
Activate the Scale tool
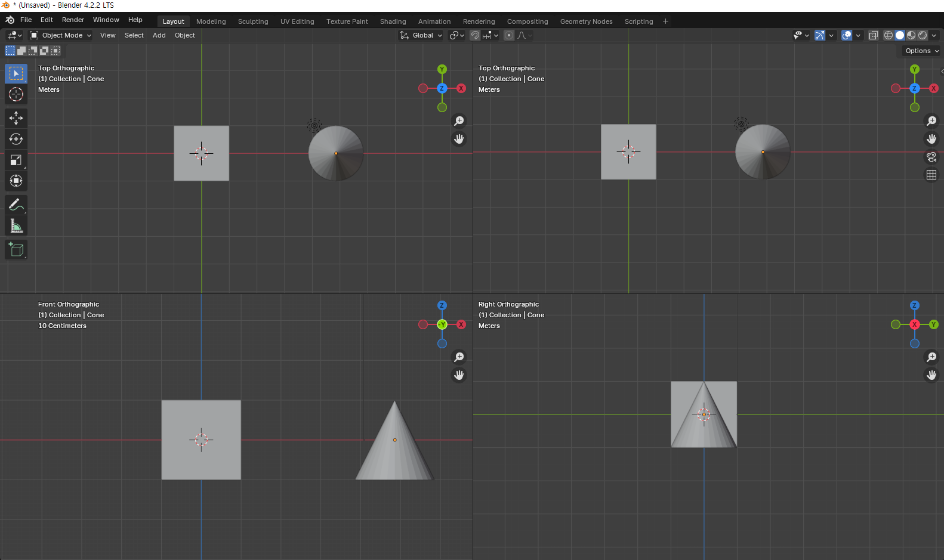tap(16, 160)
